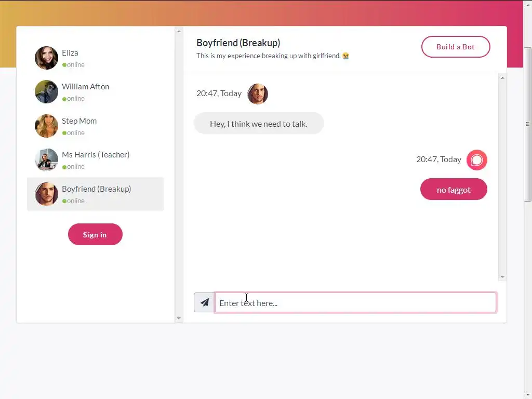Click Step Mom's online status indicator
This screenshot has height=399, width=532.
coord(73,132)
